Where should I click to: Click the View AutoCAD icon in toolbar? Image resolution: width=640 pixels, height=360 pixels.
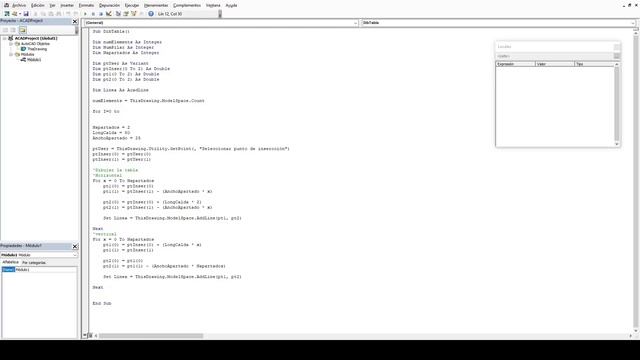click(7, 14)
